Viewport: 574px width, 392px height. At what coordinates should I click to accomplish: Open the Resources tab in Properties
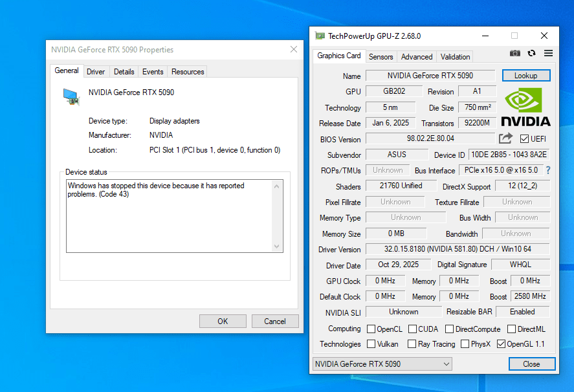pyautogui.click(x=188, y=72)
